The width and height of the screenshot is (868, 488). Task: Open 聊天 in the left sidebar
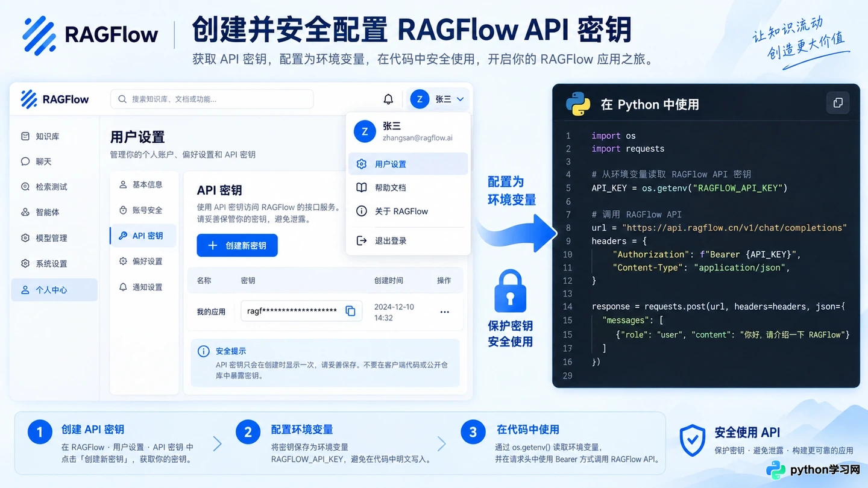coord(54,161)
